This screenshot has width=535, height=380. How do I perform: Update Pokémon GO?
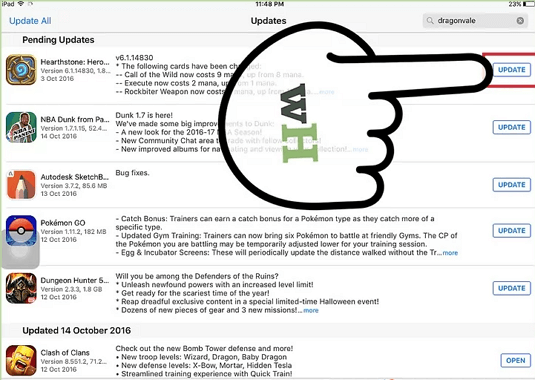pyautogui.click(x=511, y=231)
